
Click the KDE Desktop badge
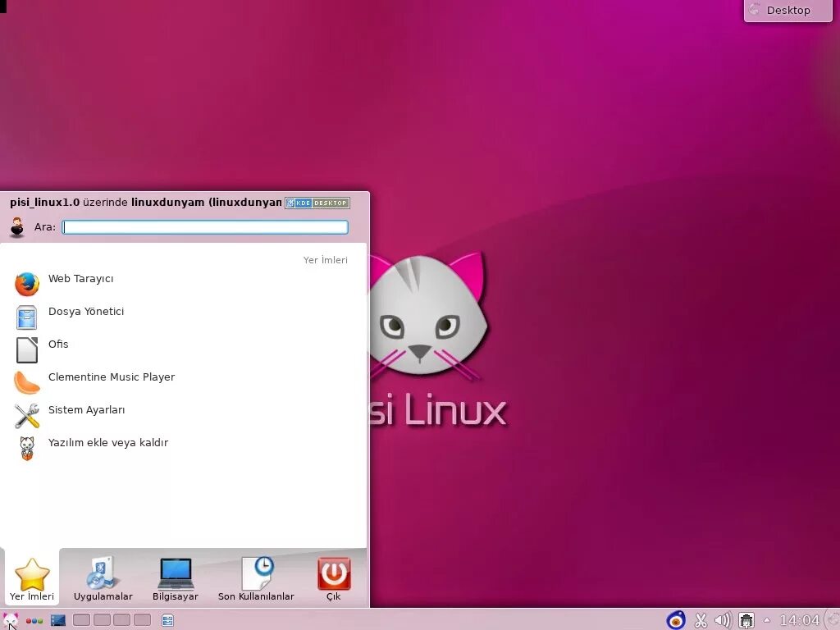point(317,203)
